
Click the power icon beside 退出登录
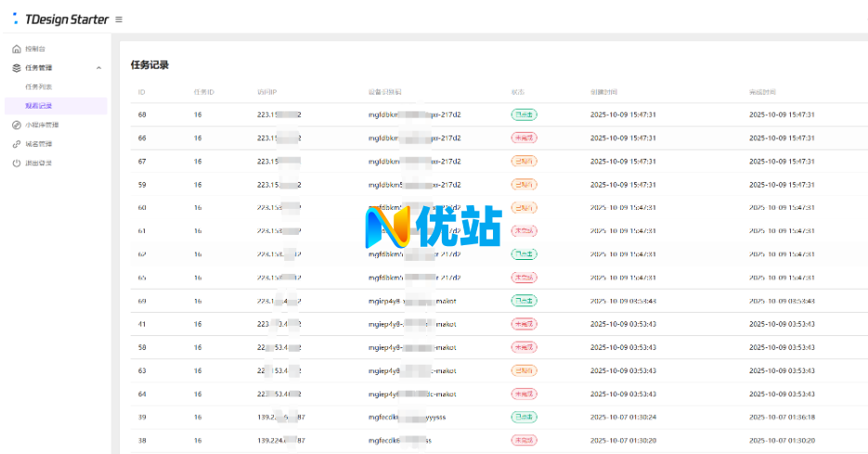pyautogui.click(x=16, y=162)
